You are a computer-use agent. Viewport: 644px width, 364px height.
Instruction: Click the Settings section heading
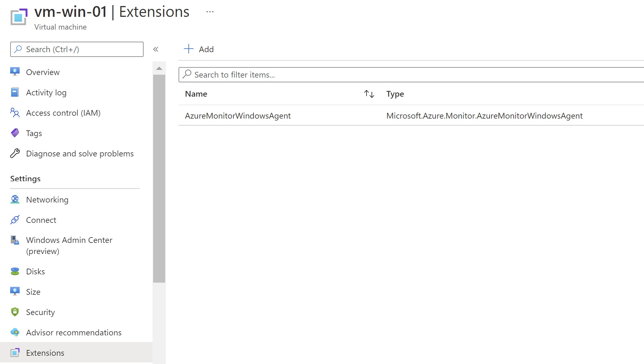pos(25,179)
